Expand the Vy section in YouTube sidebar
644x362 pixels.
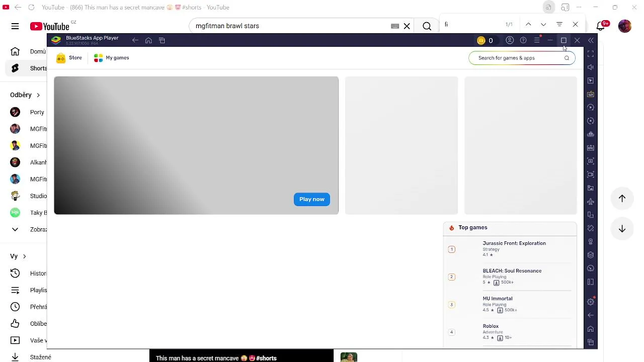click(x=18, y=256)
